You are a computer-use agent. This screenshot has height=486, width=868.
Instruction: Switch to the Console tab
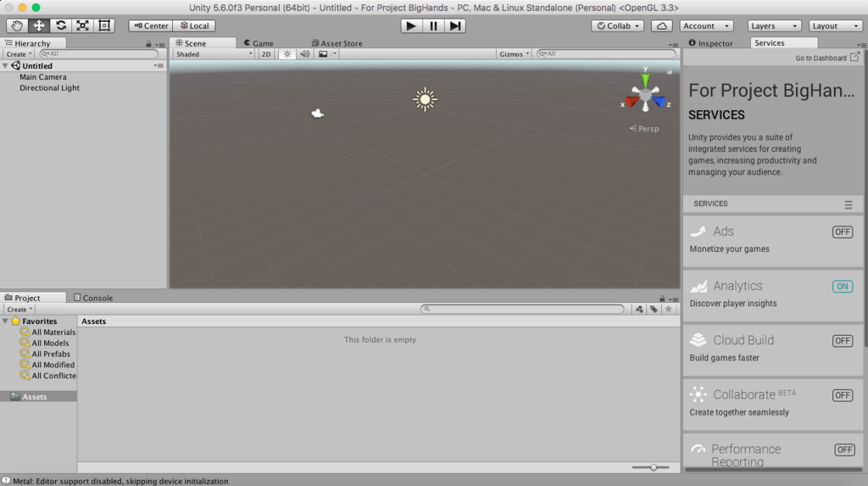tap(93, 298)
